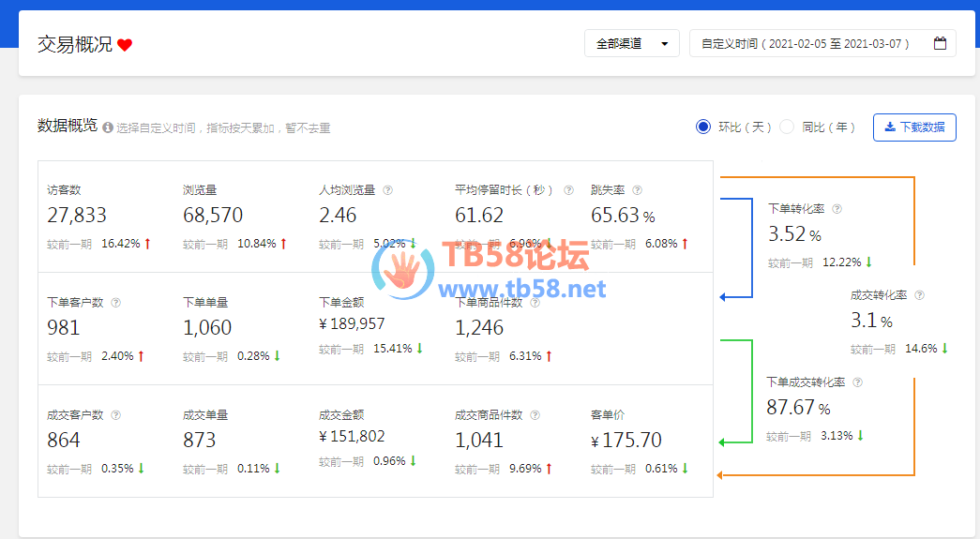The width and height of the screenshot is (980, 539).
Task: Click help icon next to 成交转化率
Action: (919, 294)
